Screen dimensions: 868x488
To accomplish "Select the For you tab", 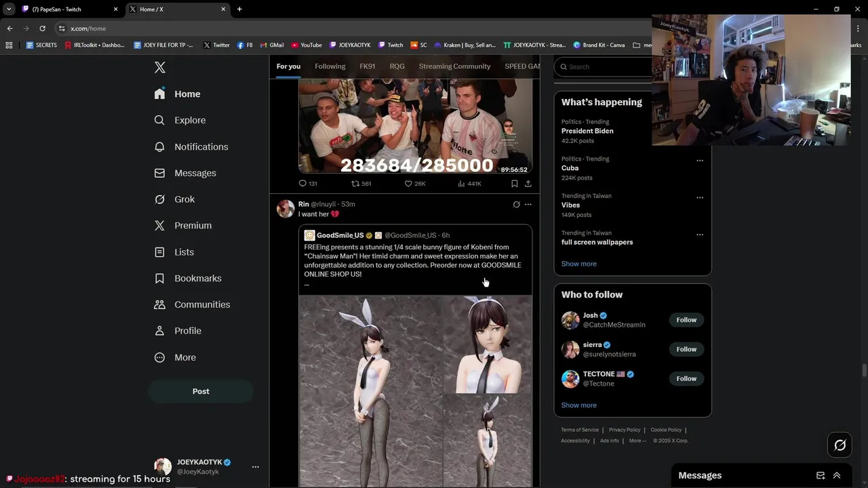I will (x=288, y=66).
